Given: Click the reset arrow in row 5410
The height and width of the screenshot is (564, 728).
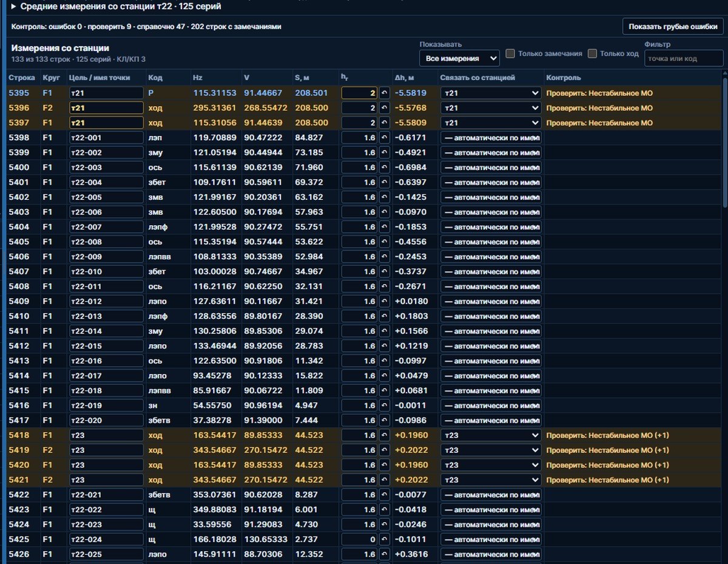Looking at the screenshot, I should point(384,316).
